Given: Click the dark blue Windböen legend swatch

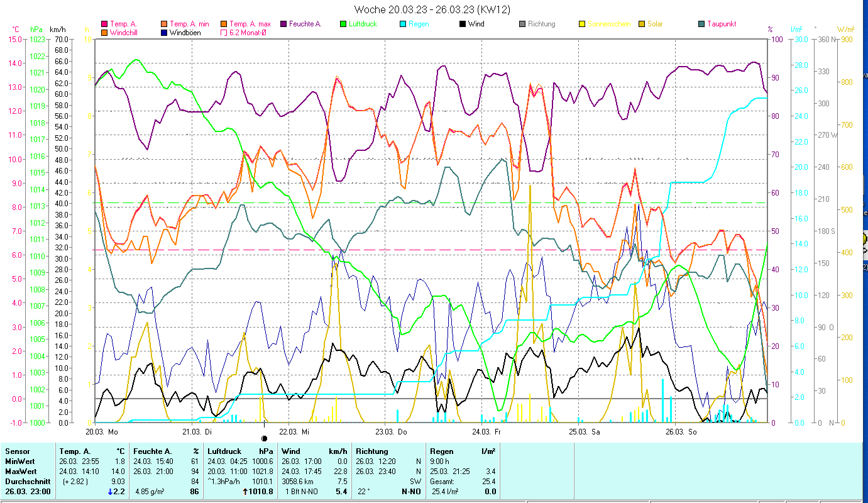Looking at the screenshot, I should [163, 33].
